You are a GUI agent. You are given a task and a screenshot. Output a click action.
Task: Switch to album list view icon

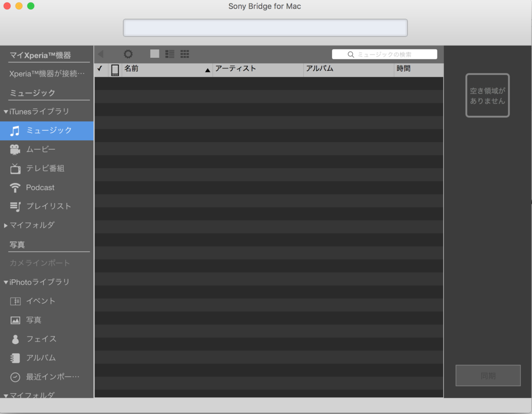(x=170, y=54)
